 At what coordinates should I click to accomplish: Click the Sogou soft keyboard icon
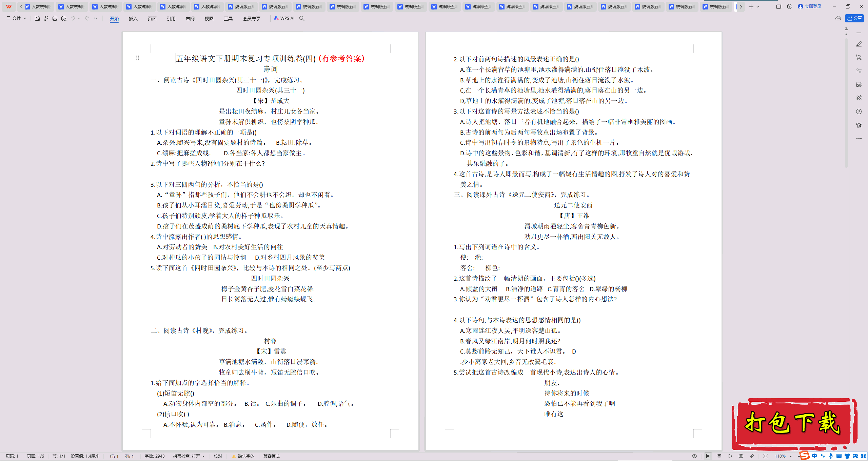(839, 456)
